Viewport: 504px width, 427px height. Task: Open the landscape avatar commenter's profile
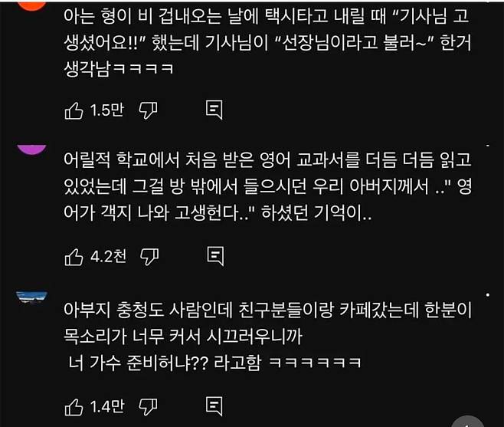32,297
